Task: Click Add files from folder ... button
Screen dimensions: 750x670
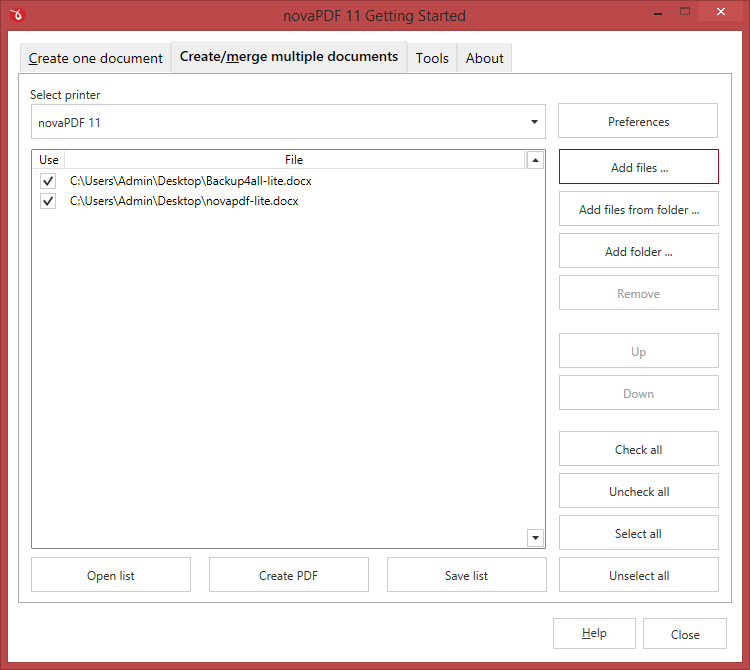Action: pyautogui.click(x=639, y=209)
